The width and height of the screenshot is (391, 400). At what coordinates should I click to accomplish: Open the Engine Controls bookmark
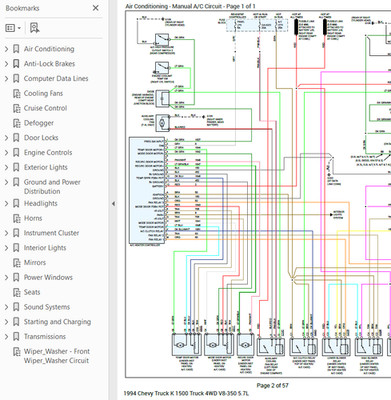click(48, 153)
